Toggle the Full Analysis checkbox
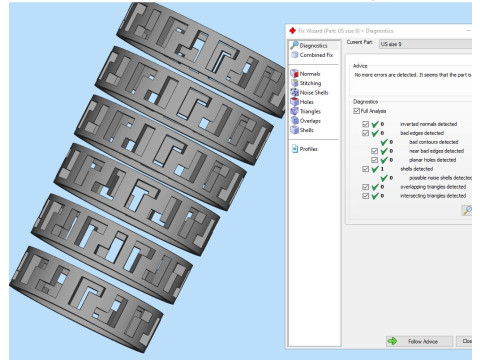The height and width of the screenshot is (360, 480). (x=356, y=111)
